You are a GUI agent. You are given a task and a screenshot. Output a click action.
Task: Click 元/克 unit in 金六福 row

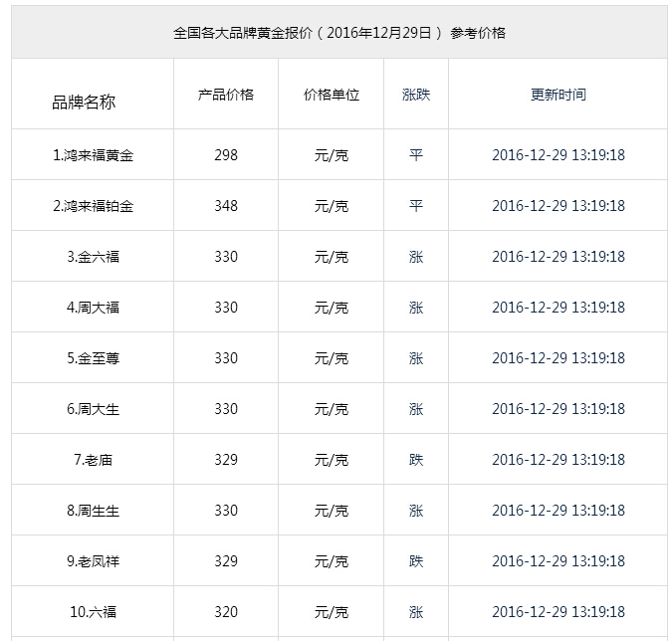point(332,257)
